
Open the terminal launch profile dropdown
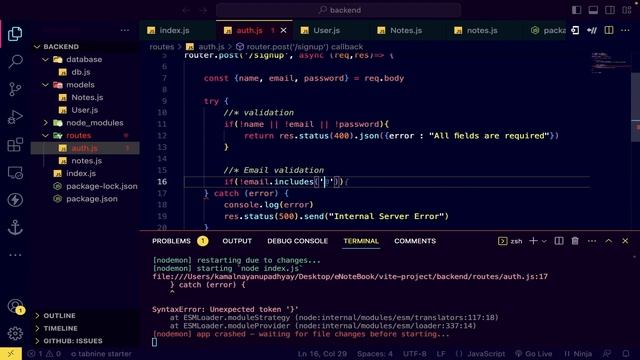tap(544, 241)
